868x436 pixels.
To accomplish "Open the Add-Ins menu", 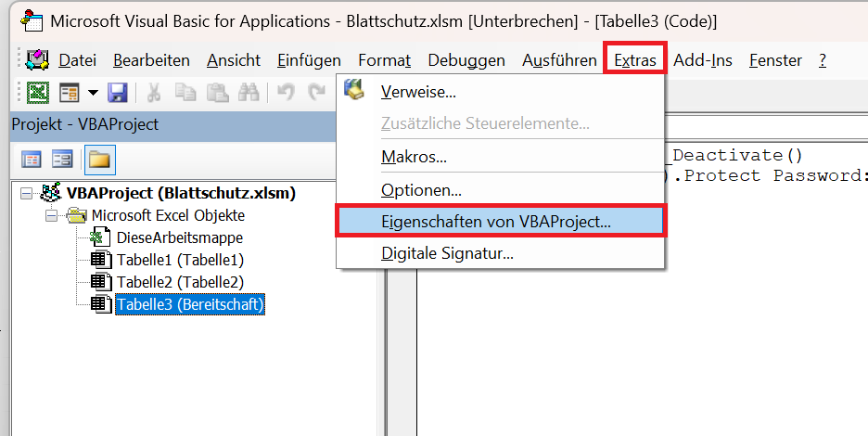I will (x=703, y=59).
